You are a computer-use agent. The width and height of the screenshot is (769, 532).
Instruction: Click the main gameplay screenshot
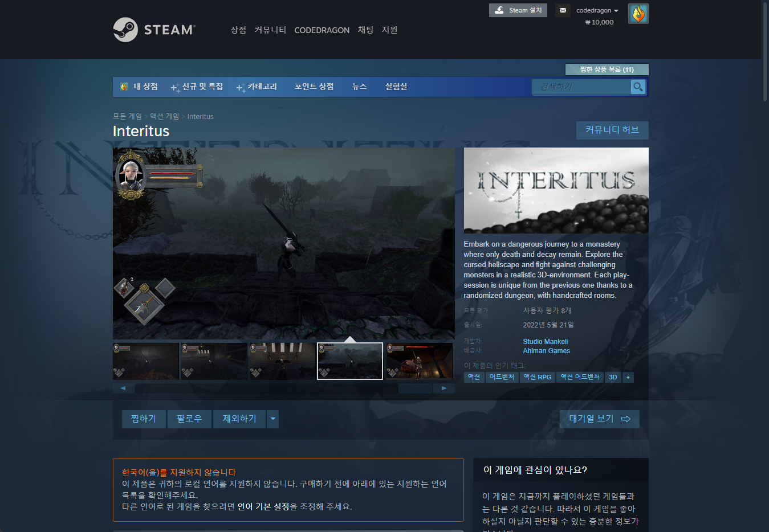(284, 244)
